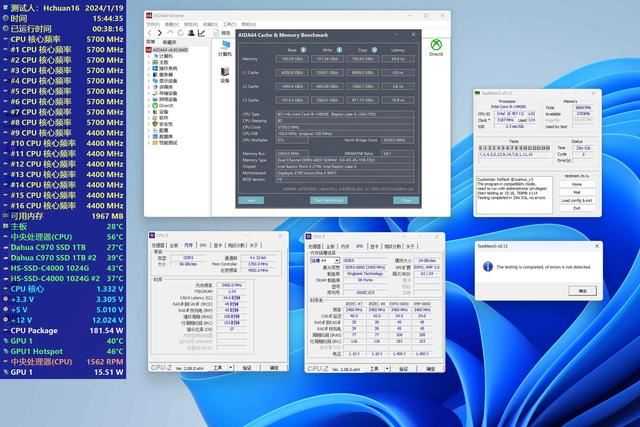640x427 pixels.
Task: Click the 显示设备 icon in the AIDA64 tree
Action: click(156, 81)
